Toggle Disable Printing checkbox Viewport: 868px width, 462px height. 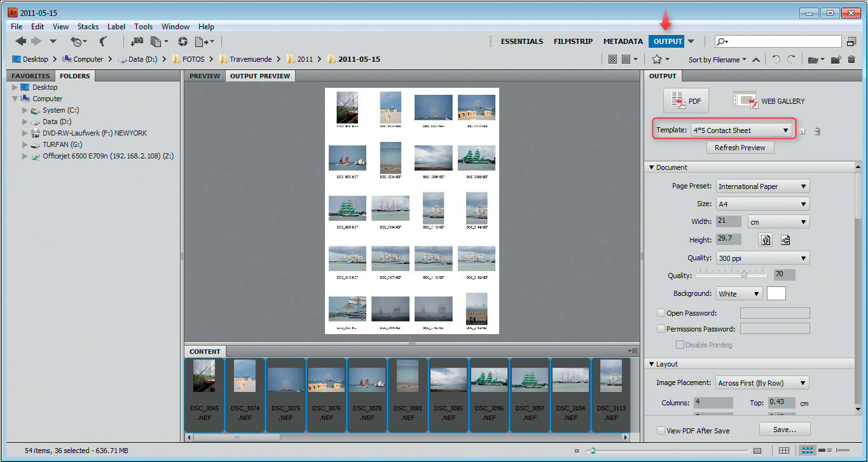coord(680,345)
